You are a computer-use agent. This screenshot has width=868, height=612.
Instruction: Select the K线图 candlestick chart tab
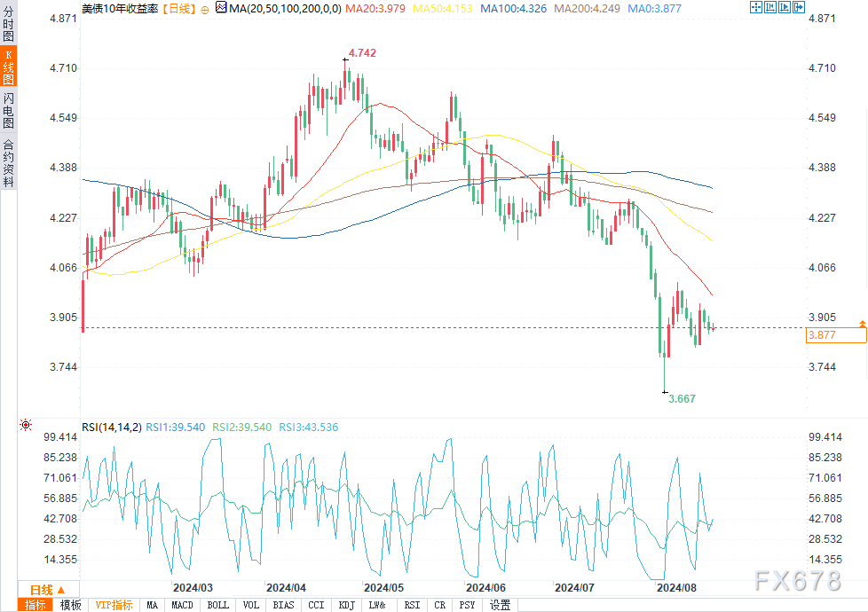coord(8,67)
